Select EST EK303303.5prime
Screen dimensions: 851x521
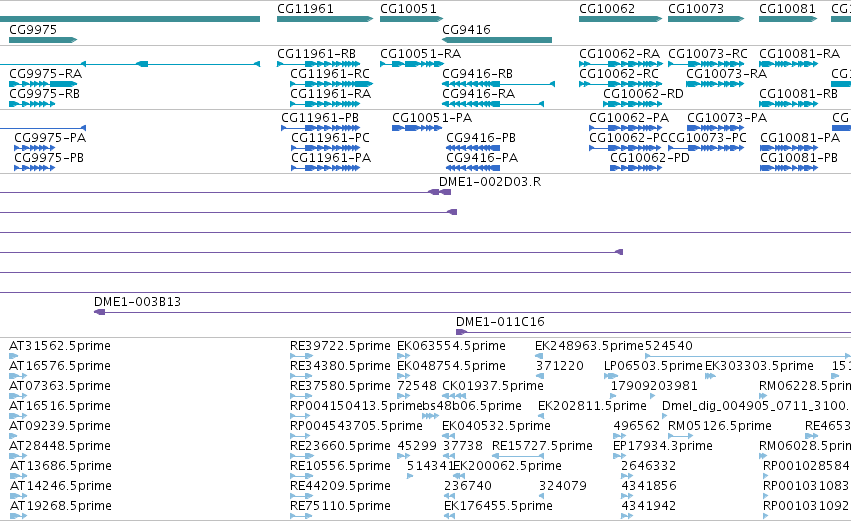pyautogui.click(x=710, y=376)
